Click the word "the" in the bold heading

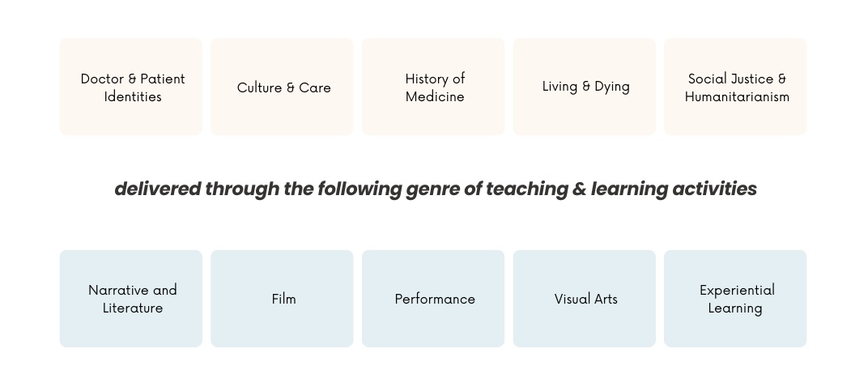point(298,189)
